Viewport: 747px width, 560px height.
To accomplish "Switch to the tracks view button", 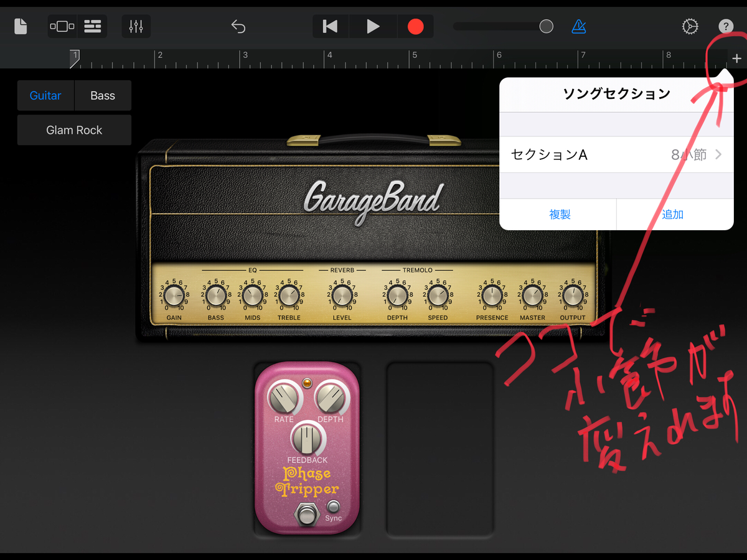I will click(x=93, y=26).
